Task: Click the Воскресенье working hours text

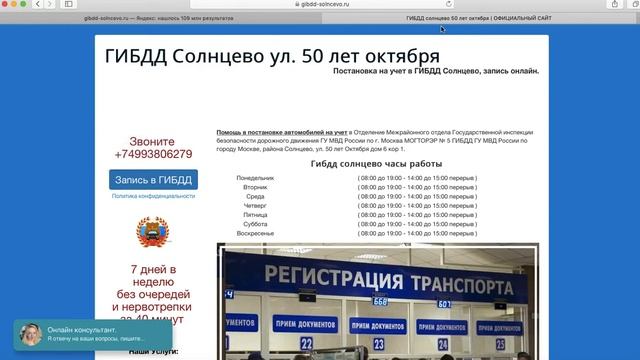Action: [x=418, y=233]
